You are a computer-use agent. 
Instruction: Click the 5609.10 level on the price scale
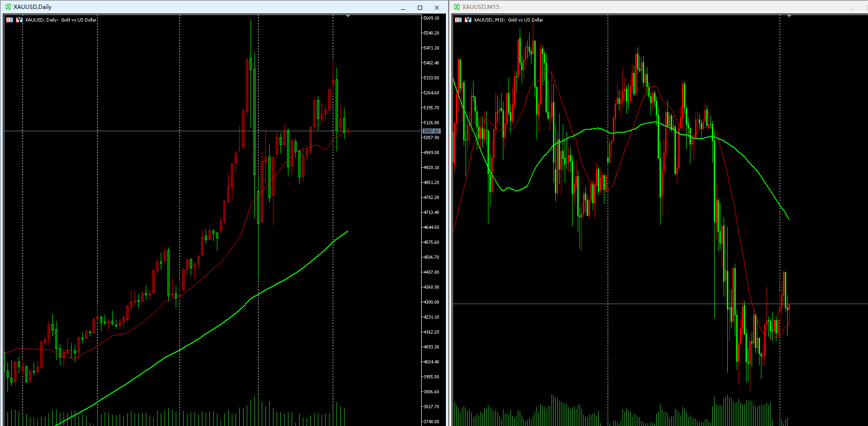[x=431, y=18]
